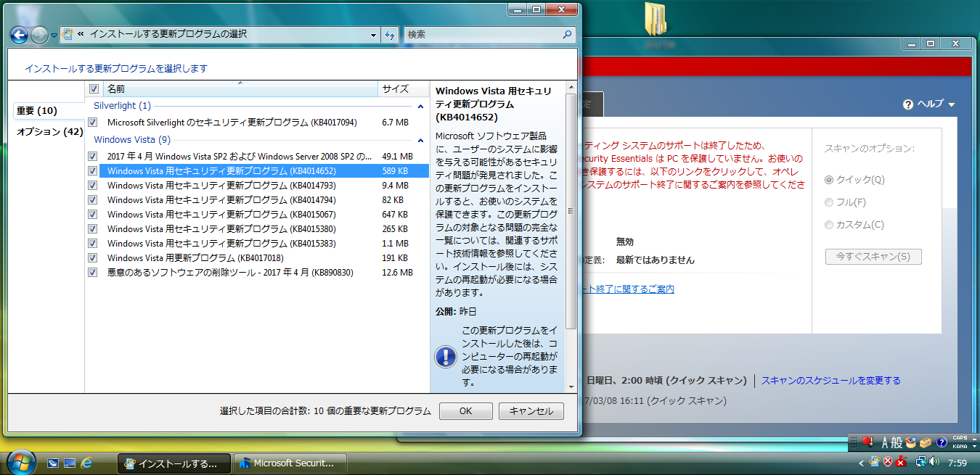Click the IME conversion mode 般 icon
The height and width of the screenshot is (475, 980).
click(x=897, y=442)
